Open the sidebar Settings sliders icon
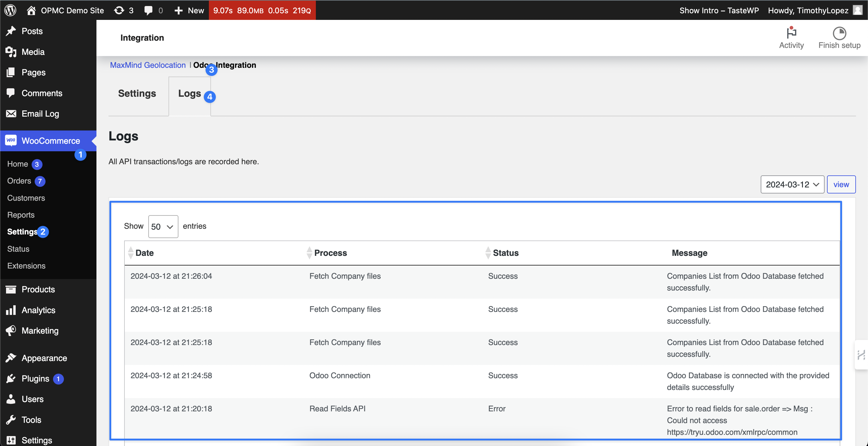Image resolution: width=868 pixels, height=446 pixels. pos(11,440)
